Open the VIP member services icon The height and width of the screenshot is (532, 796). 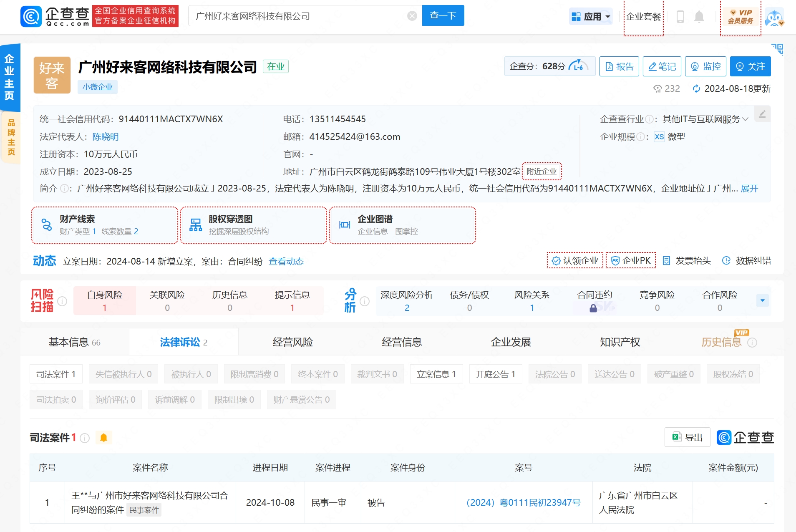[x=741, y=17]
